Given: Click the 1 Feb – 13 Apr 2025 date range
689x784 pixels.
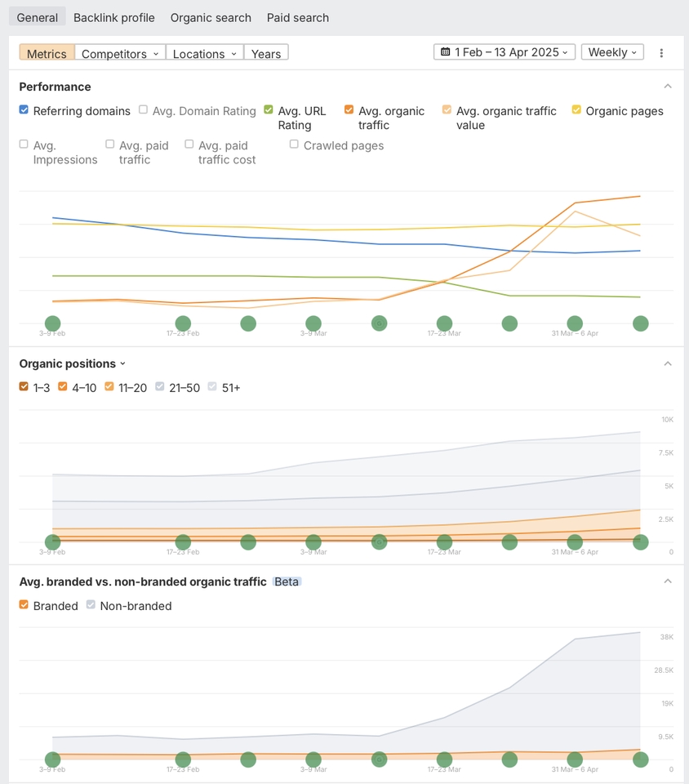Looking at the screenshot, I should [x=504, y=51].
